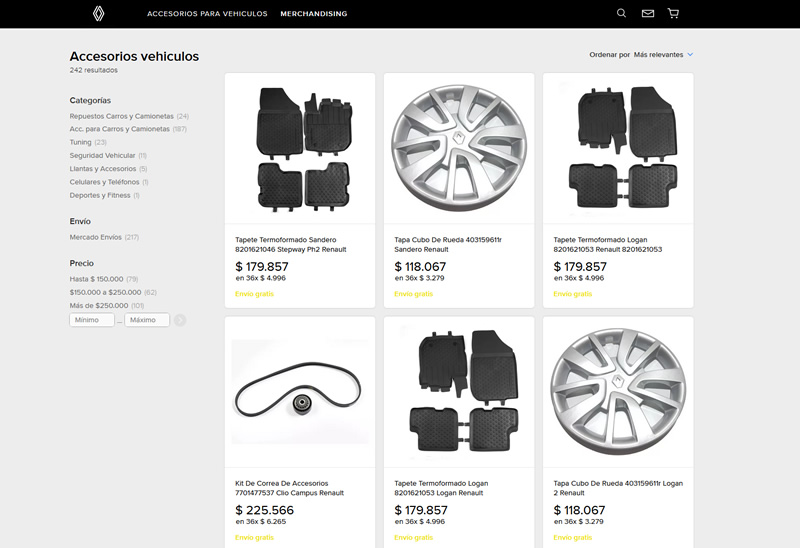Click the price range arrow button
Viewport: 800px width, 548px height.
[180, 320]
